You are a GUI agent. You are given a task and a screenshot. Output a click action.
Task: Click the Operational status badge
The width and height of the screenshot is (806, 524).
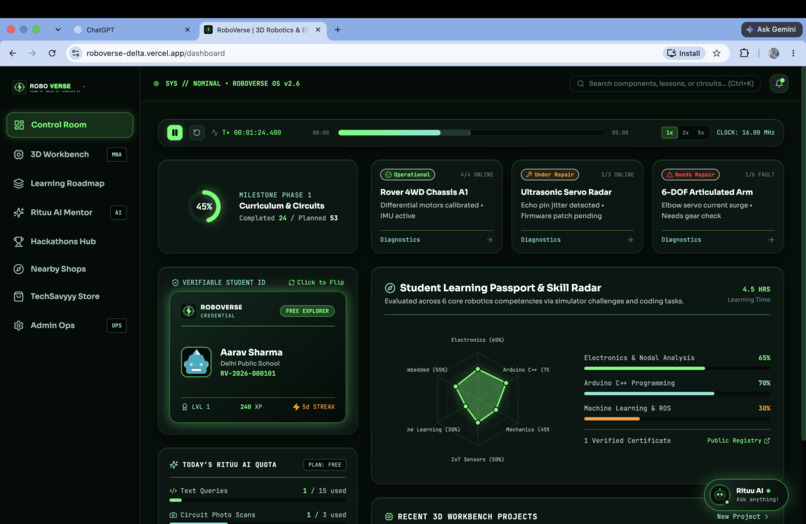coord(408,175)
